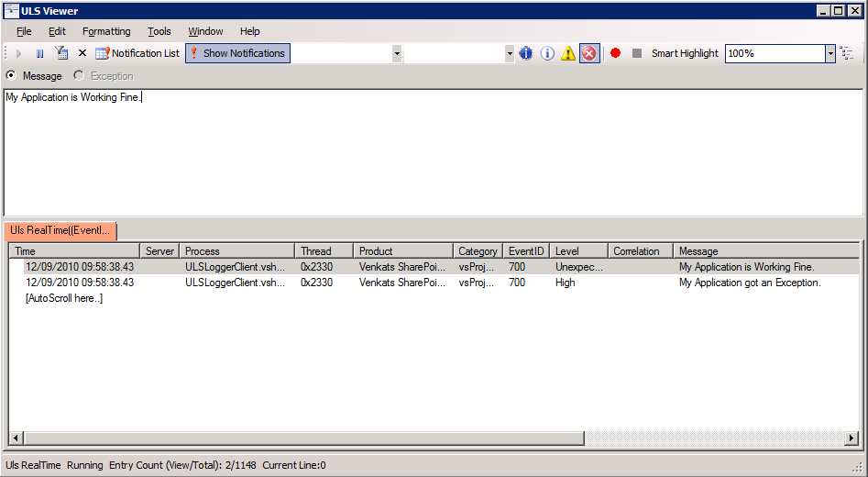Image resolution: width=868 pixels, height=477 pixels.
Task: Pause the real-time trace
Action: pyautogui.click(x=39, y=54)
